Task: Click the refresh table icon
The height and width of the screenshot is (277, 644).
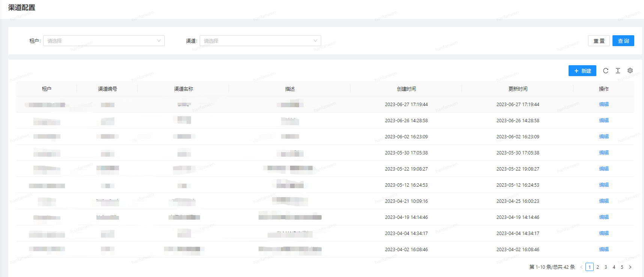Action: (x=606, y=70)
